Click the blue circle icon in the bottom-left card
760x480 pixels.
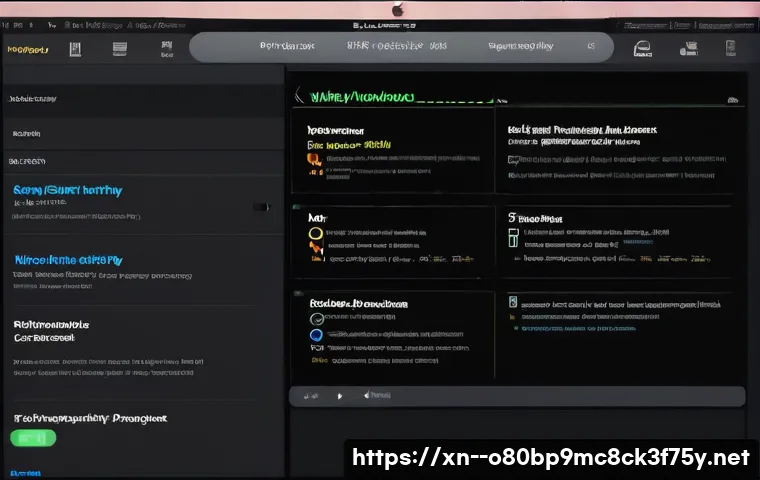pos(316,335)
